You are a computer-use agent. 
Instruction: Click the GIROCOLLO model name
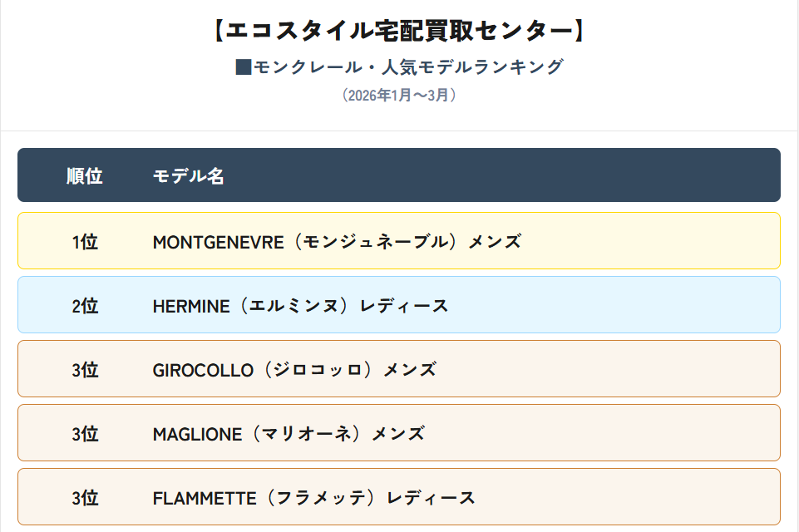click(203, 370)
